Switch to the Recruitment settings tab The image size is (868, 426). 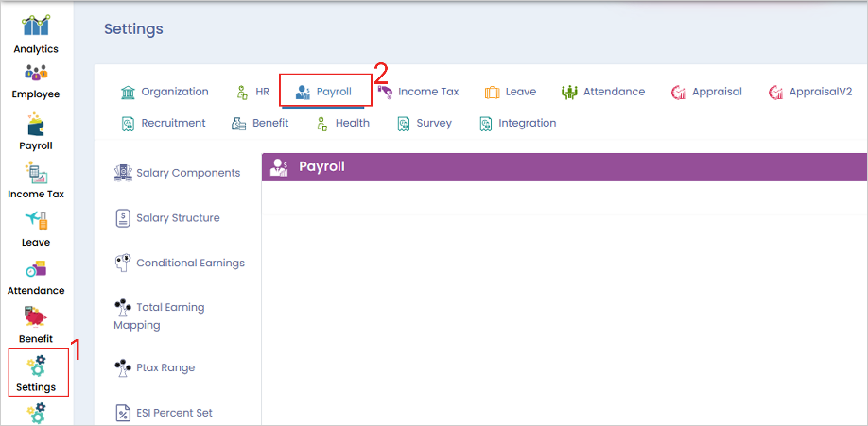click(x=164, y=123)
